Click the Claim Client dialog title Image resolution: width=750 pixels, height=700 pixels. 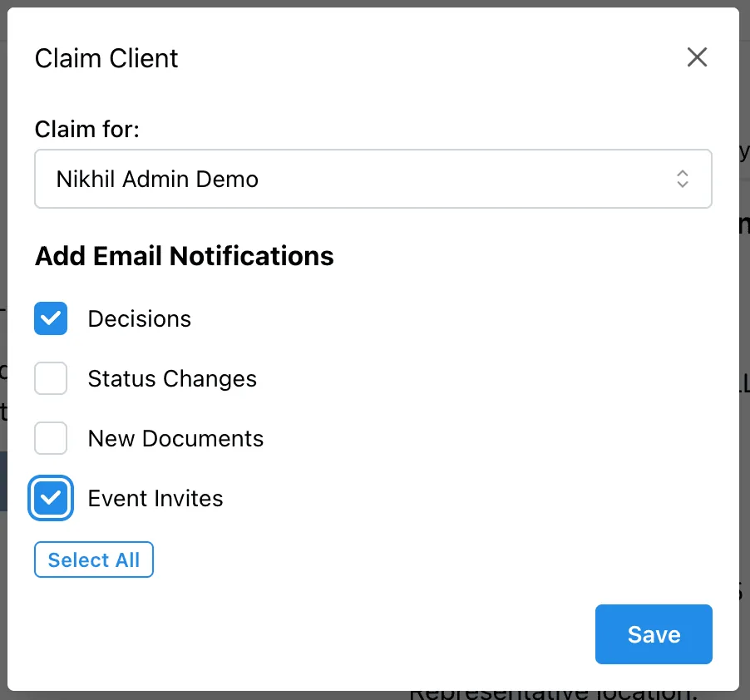[x=106, y=58]
